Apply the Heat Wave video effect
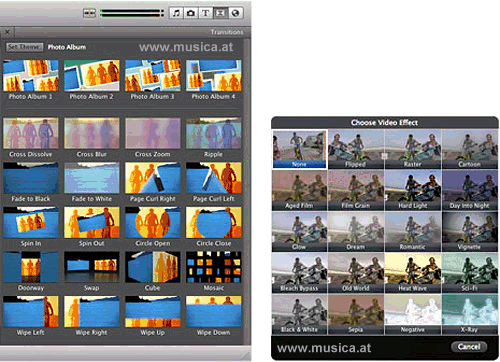Viewport: 500px width, 362px height. (413, 273)
